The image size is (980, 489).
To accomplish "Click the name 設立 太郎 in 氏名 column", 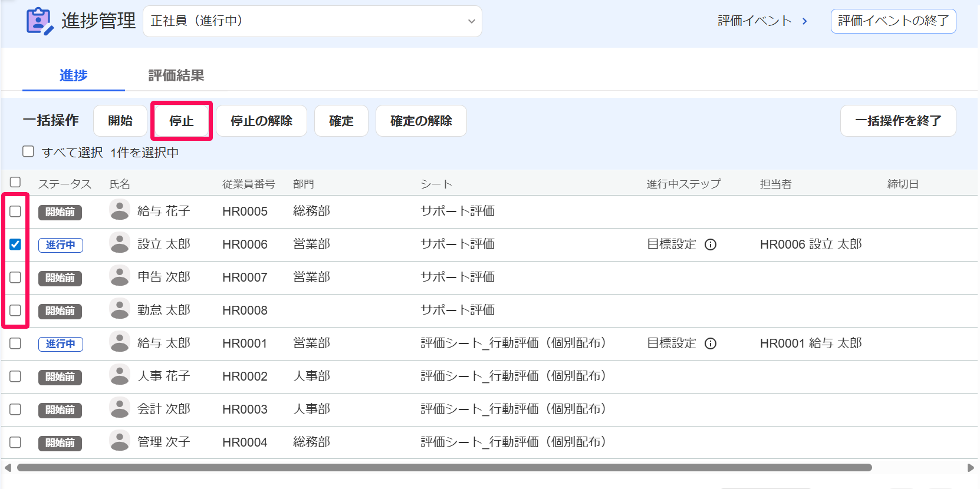I will tap(164, 244).
